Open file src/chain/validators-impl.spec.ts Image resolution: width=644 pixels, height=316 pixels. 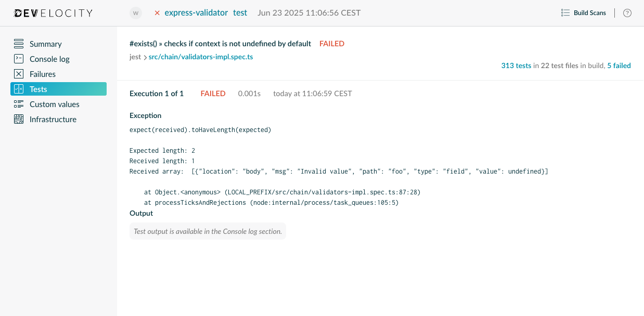click(x=201, y=57)
